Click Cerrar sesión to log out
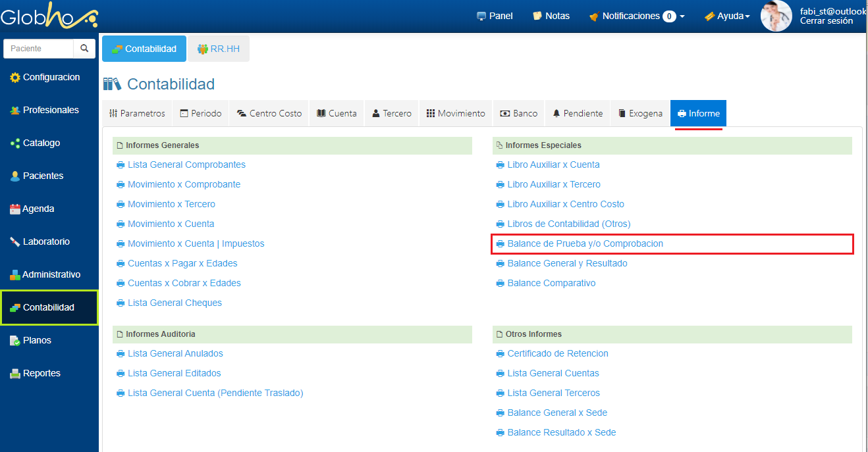 [826, 21]
